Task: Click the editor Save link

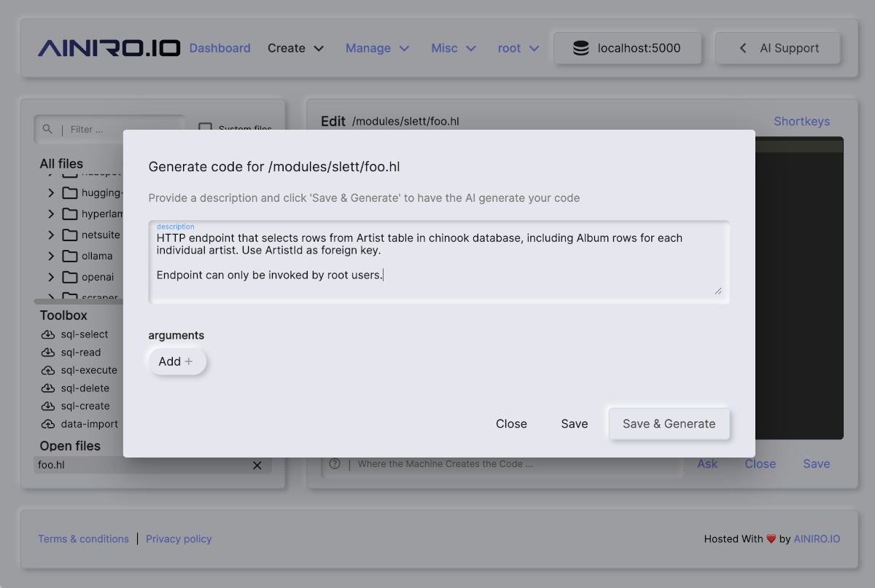Action: pos(817,464)
